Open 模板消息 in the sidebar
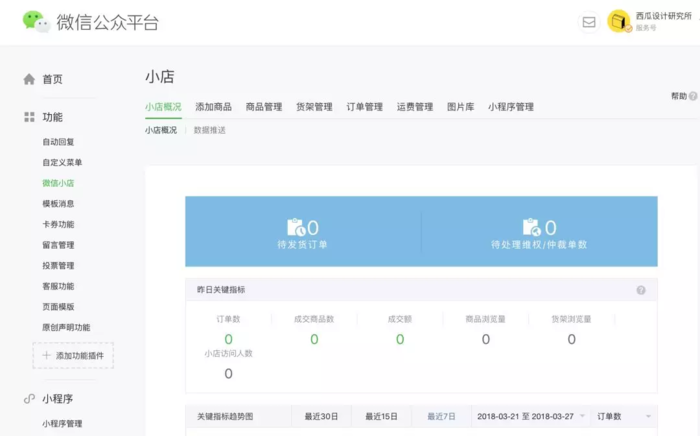Viewport: 700px width, 436px height. [x=58, y=203]
